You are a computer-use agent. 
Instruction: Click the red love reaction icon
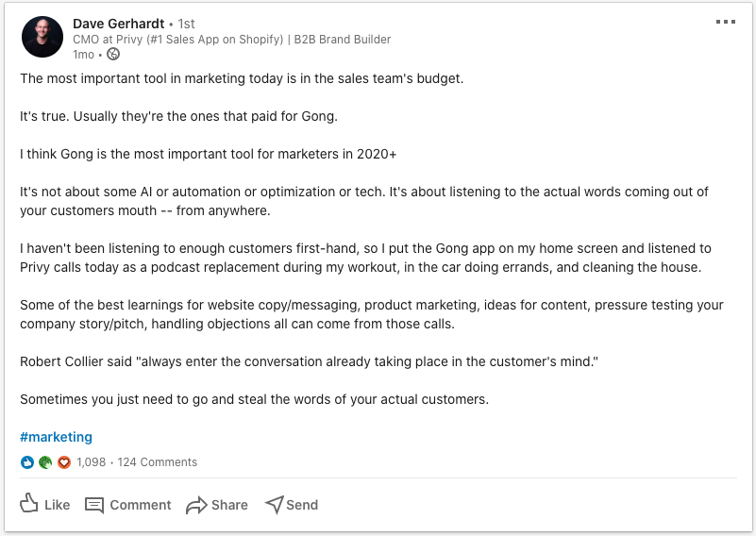(x=63, y=462)
